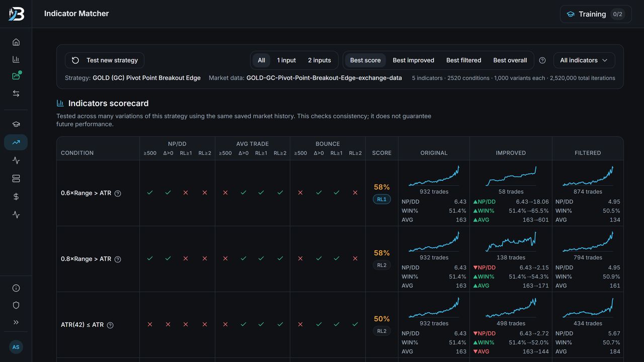Open the home icon in sidebar

[16, 42]
